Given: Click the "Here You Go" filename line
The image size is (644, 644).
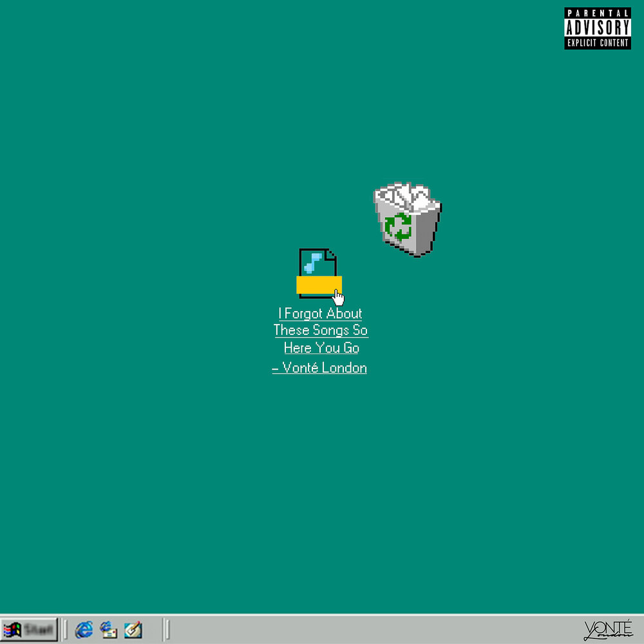Looking at the screenshot, I should (321, 348).
